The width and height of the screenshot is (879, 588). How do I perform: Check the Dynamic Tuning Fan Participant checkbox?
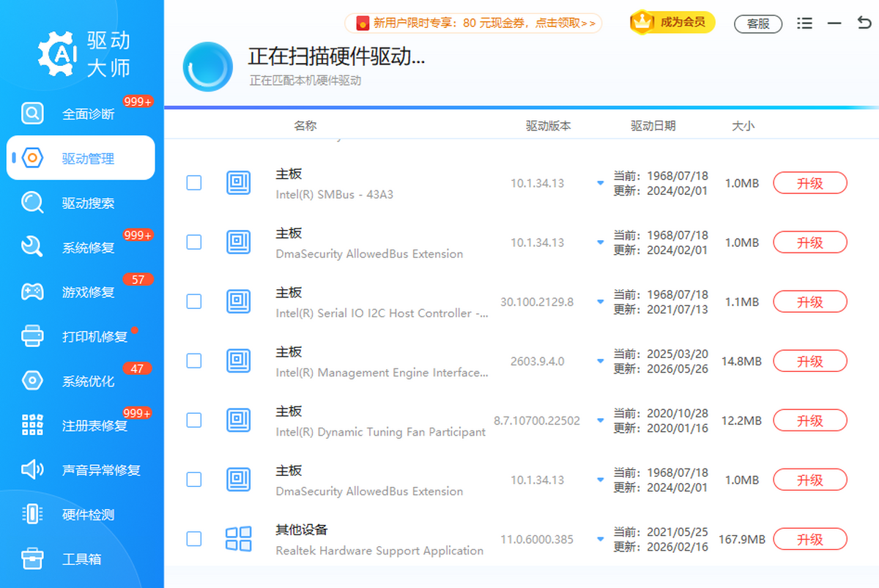(x=194, y=420)
